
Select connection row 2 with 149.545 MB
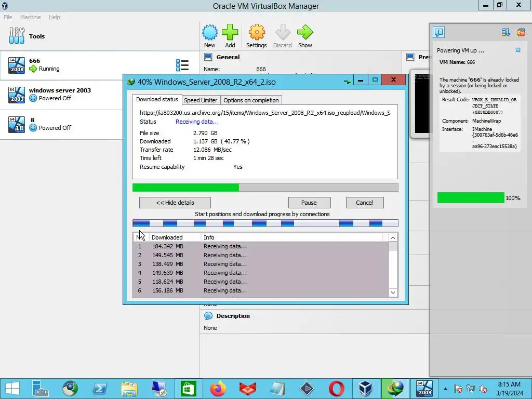click(x=261, y=255)
